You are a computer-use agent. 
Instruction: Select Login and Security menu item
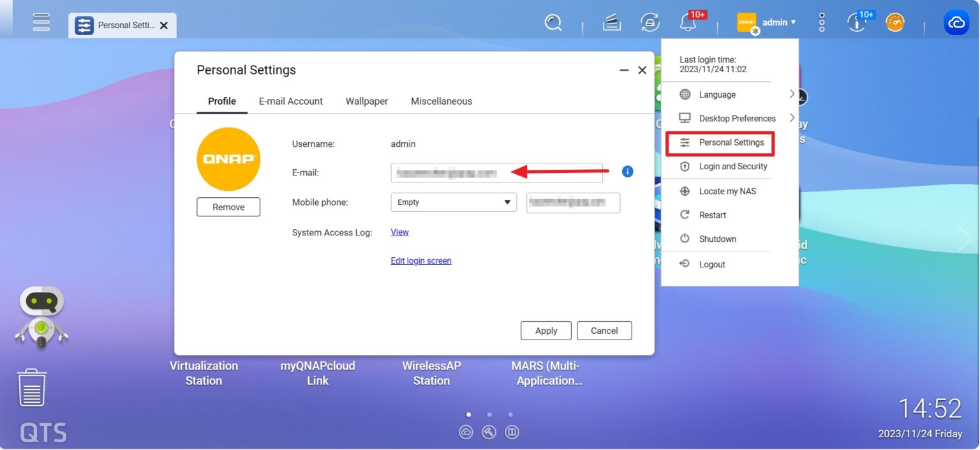tap(732, 166)
